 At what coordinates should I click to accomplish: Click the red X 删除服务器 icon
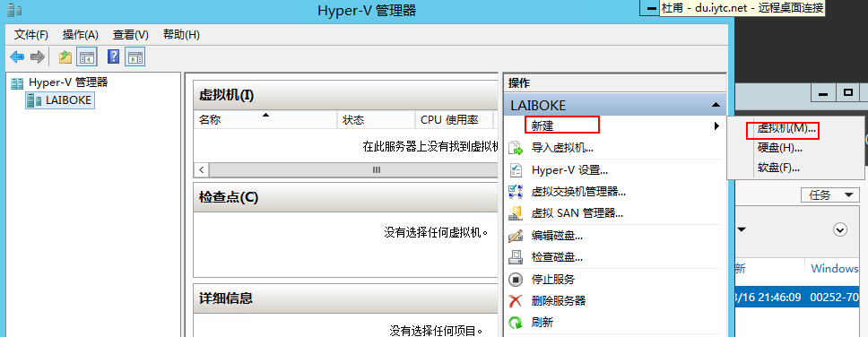pos(516,301)
